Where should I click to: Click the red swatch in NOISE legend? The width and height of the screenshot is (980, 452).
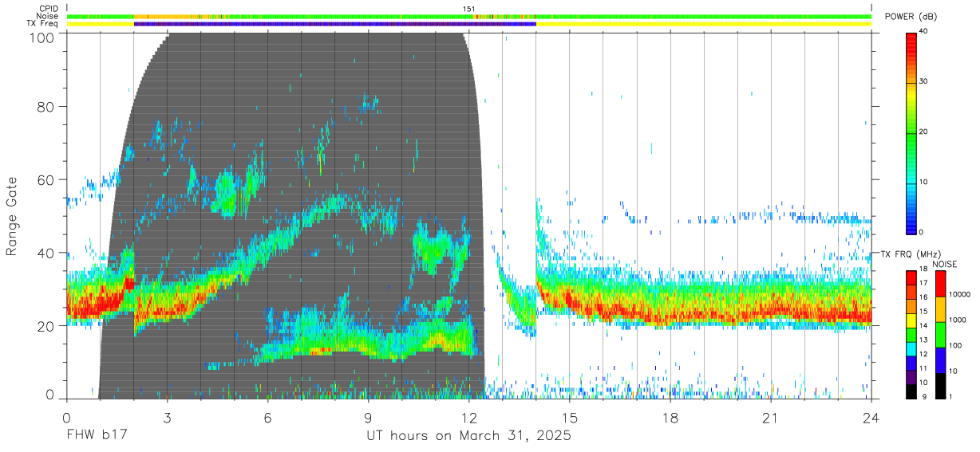941,284
